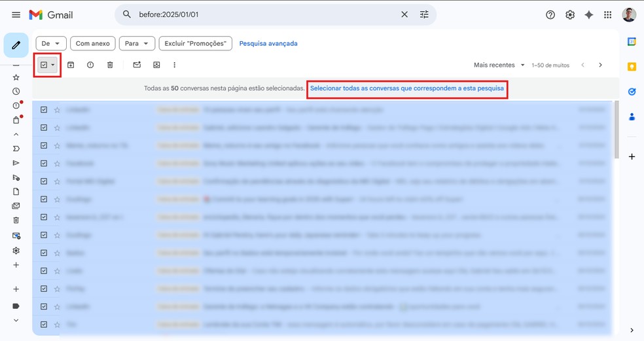644x341 pixels.
Task: Open Scheduled send icon in sidebar
Action: [16, 177]
